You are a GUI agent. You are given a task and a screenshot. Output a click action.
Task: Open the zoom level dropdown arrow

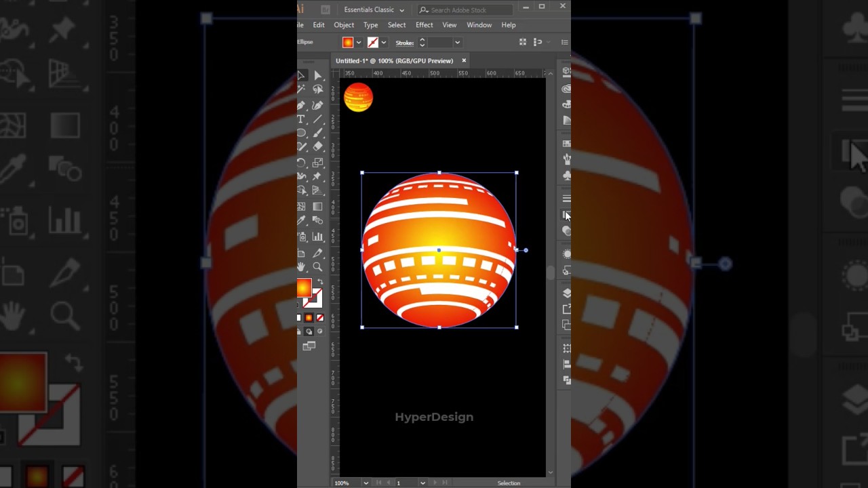[366, 483]
